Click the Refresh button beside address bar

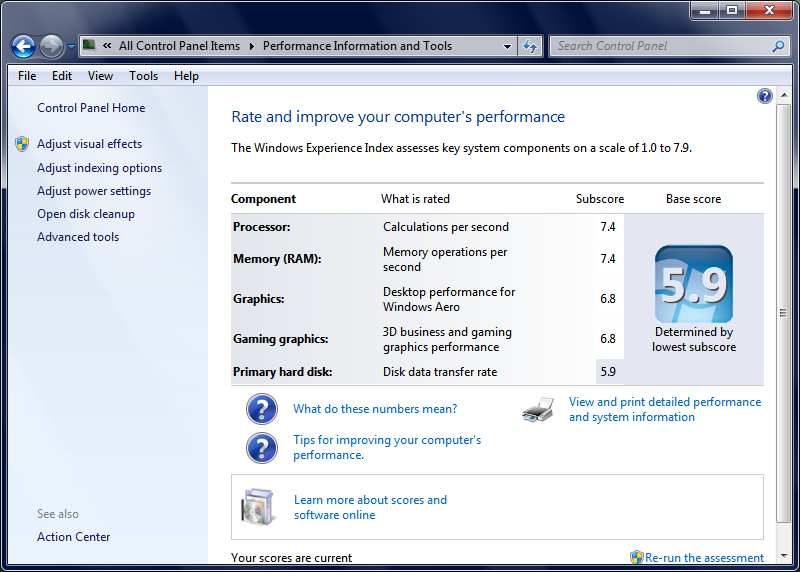pos(530,46)
